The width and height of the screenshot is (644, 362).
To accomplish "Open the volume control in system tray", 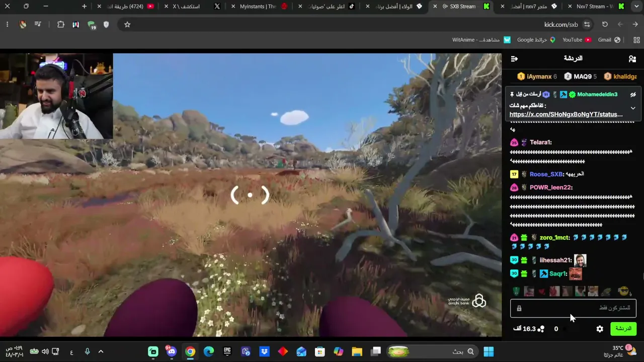I will pos(45,351).
